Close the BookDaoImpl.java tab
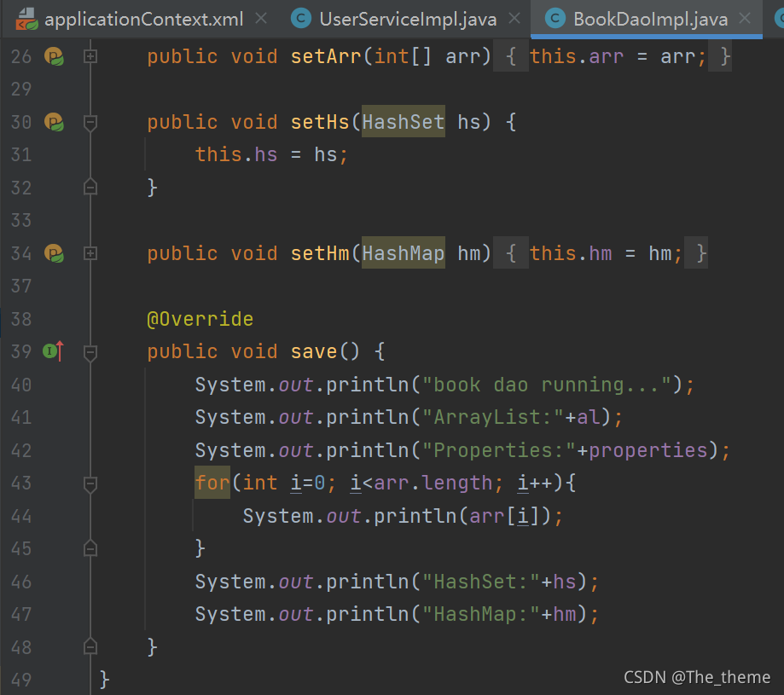The width and height of the screenshot is (784, 695). [745, 19]
